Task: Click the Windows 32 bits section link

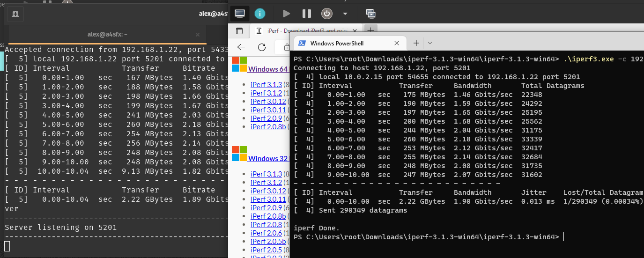Action: (268, 158)
